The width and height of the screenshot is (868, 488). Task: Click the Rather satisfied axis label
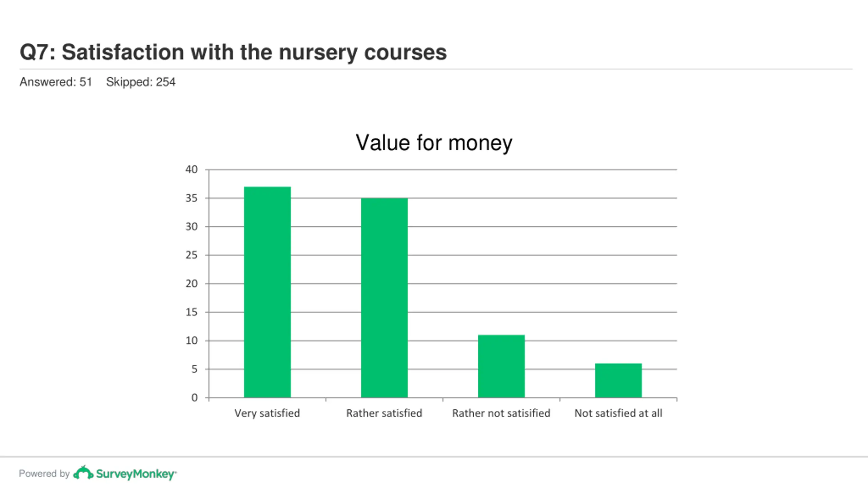(384, 413)
